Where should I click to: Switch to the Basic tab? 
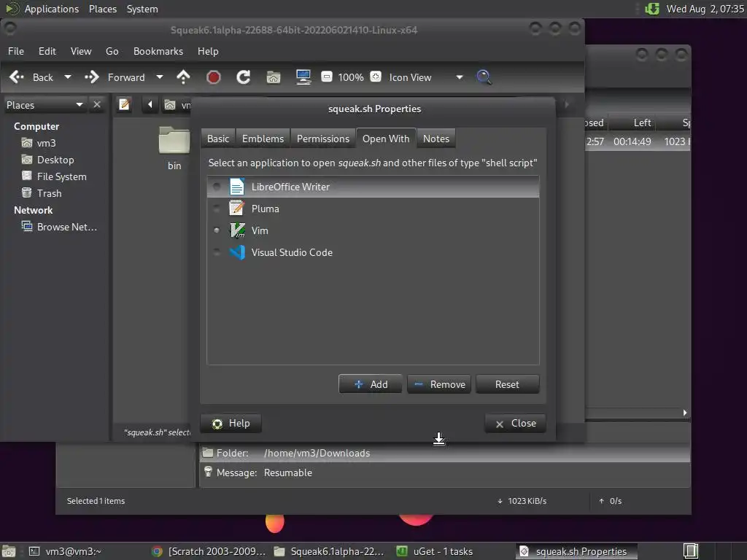coord(218,139)
